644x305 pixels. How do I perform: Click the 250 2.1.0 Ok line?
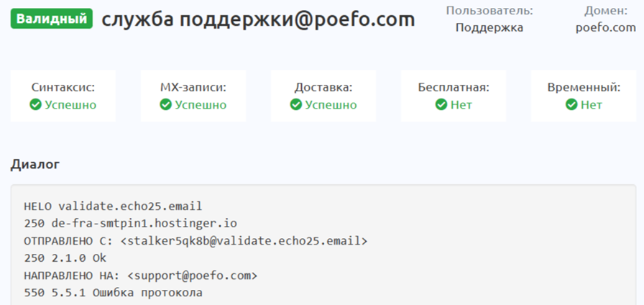[x=65, y=258]
